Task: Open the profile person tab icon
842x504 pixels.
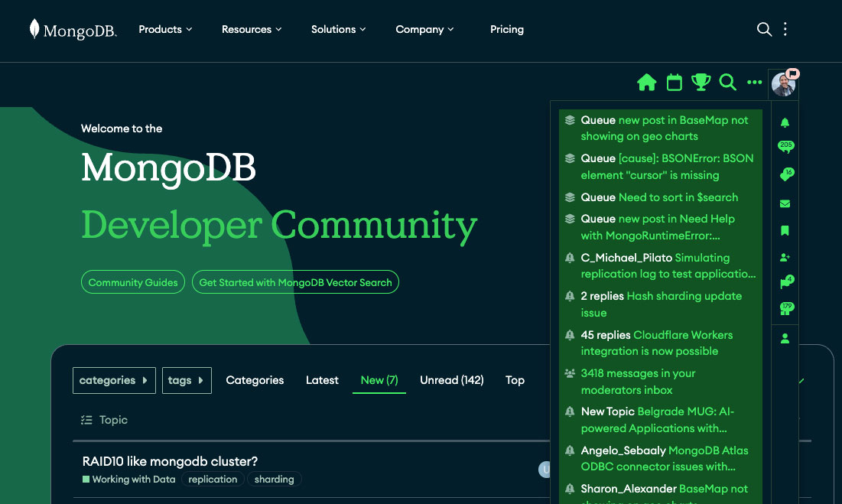Action: tap(785, 339)
